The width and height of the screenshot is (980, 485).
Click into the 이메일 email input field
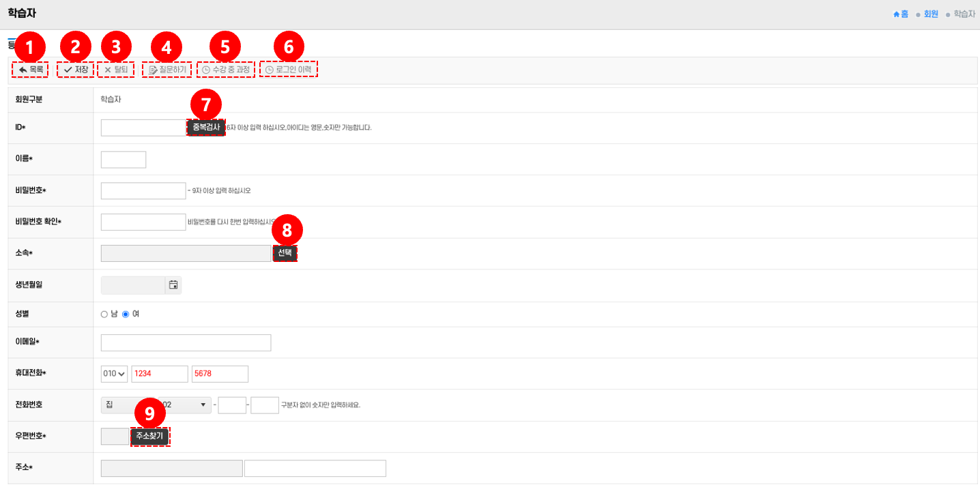[186, 342]
